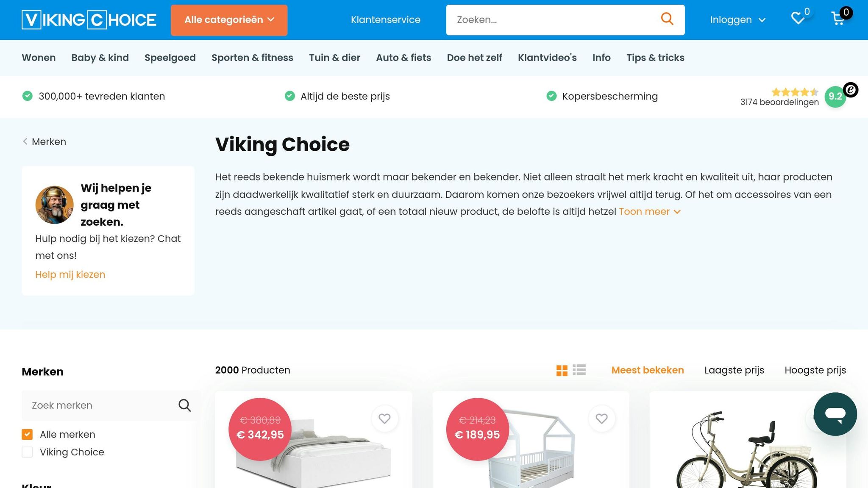This screenshot has width=868, height=488.
Task: Enable the Viking Choice brand filter
Action: pos(27,452)
